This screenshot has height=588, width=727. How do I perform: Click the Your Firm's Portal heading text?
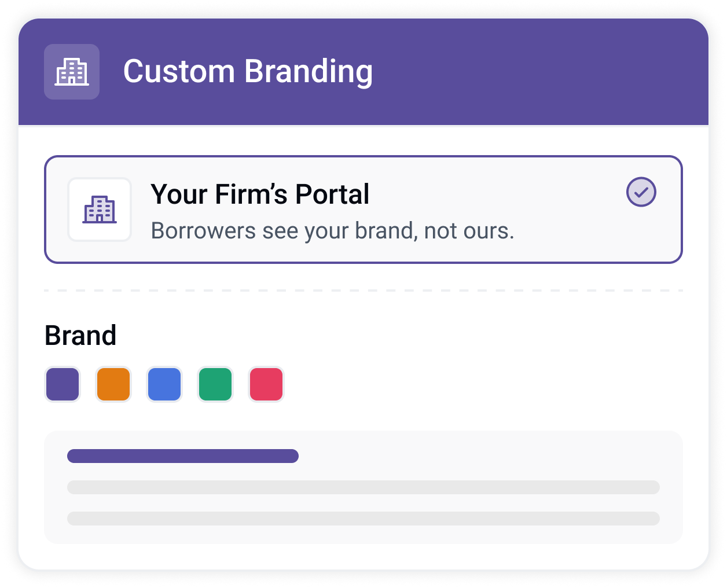(x=260, y=194)
